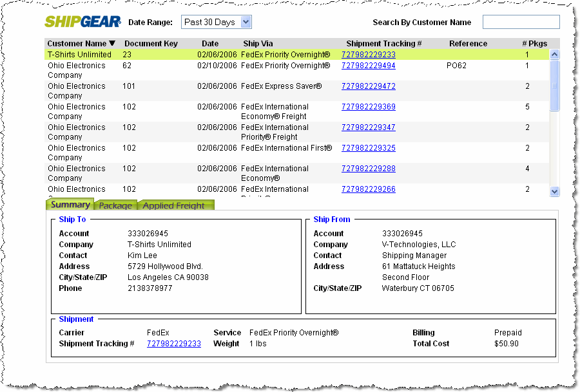
Task: Click the Carrier value FedEx
Action: [158, 333]
